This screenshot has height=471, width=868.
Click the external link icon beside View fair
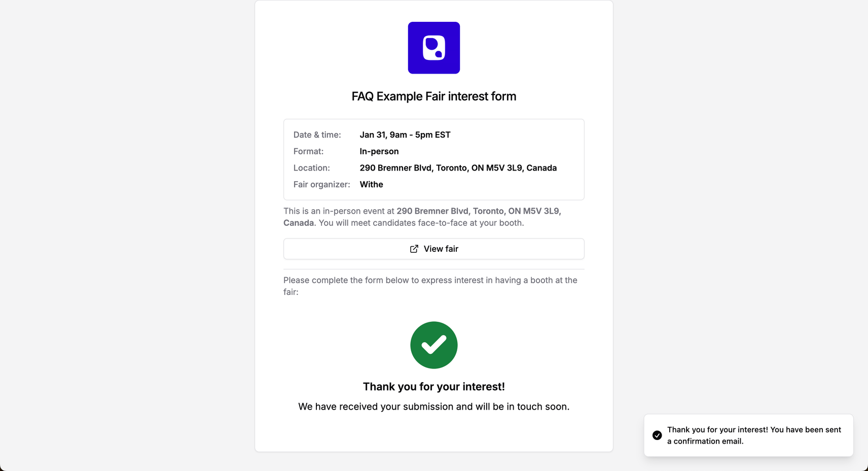tap(414, 249)
